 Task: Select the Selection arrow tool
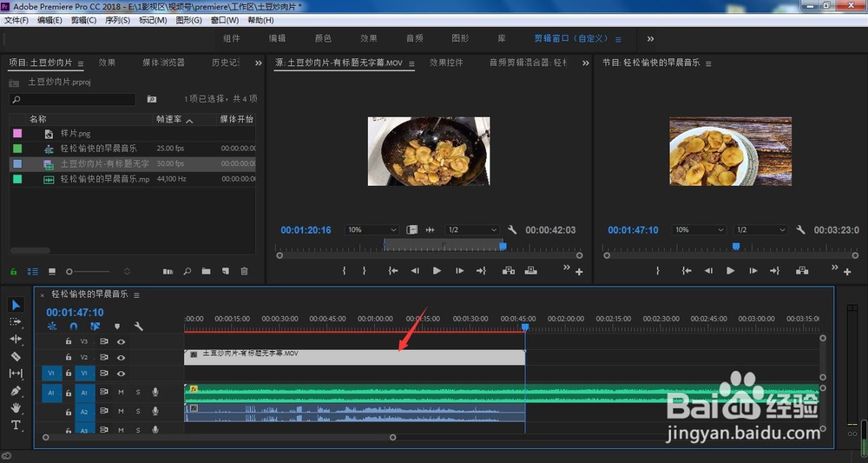pyautogui.click(x=16, y=305)
